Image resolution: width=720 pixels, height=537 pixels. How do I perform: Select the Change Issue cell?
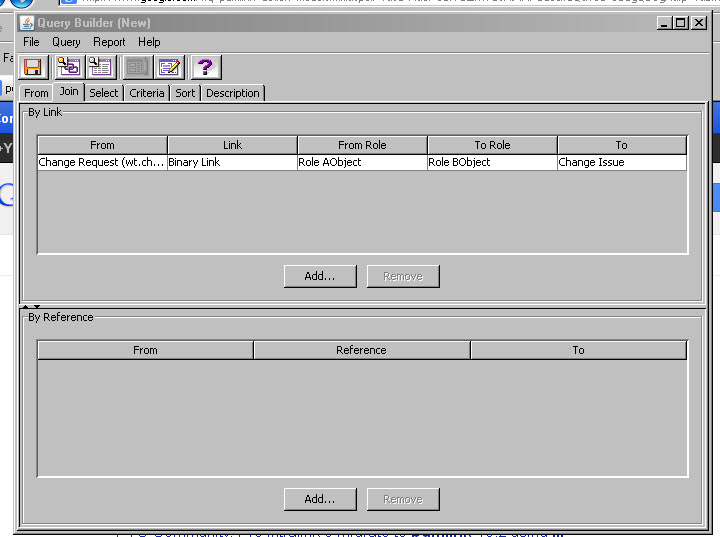pos(622,162)
